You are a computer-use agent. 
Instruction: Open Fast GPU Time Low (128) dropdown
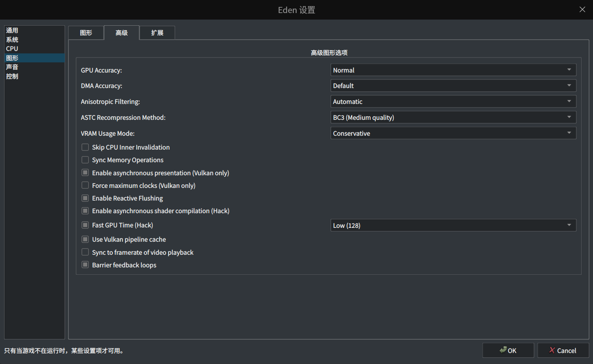453,225
